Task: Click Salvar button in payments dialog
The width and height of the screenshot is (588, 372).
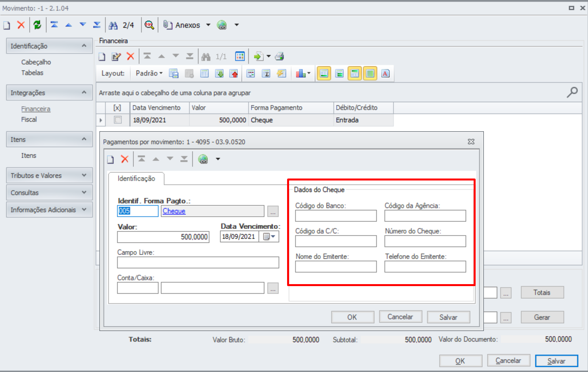Action: coord(448,317)
